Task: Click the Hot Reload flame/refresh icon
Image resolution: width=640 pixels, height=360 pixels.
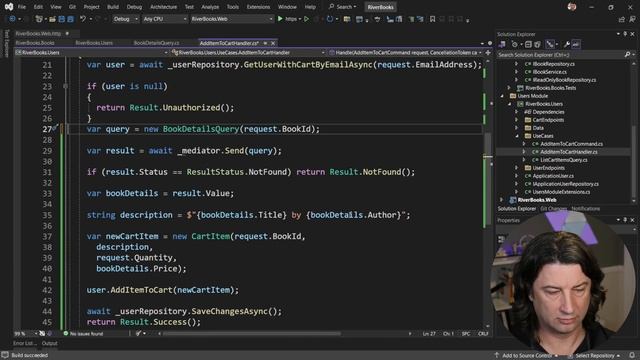Action: coord(330,19)
